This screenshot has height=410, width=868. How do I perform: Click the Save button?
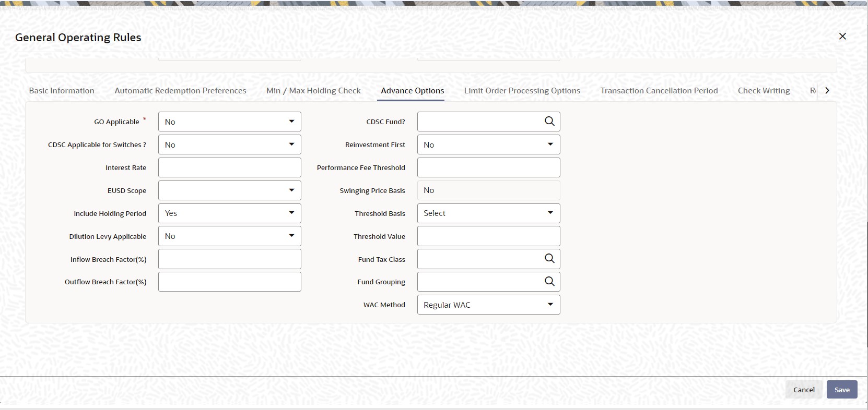point(842,390)
